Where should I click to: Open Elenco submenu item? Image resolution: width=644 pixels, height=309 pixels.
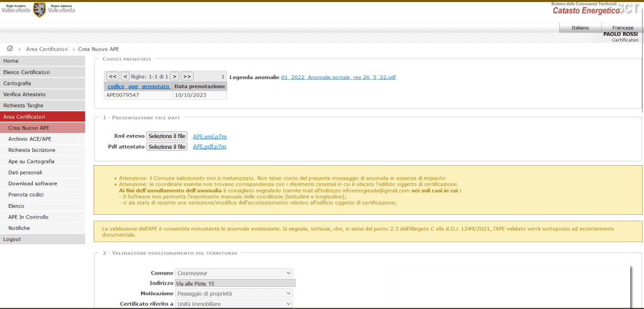43,206
